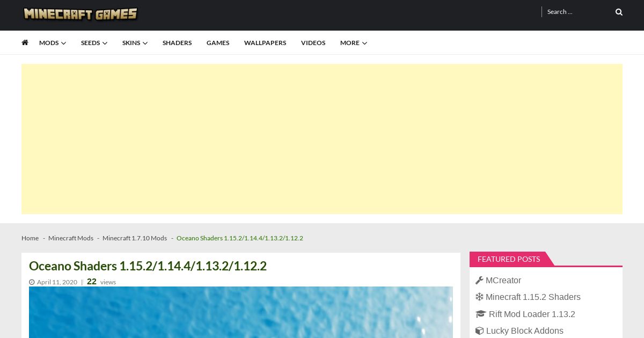This screenshot has width=644, height=338.
Task: Click the Home breadcrumb link
Action: click(x=30, y=238)
